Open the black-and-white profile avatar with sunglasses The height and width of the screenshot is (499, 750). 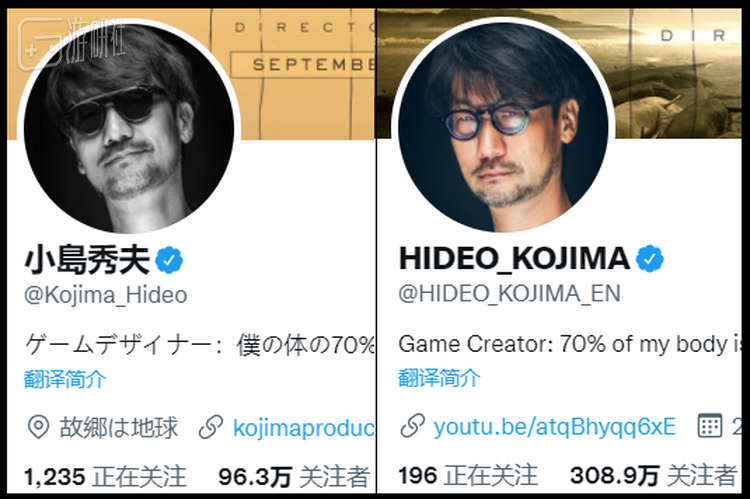coord(129,128)
